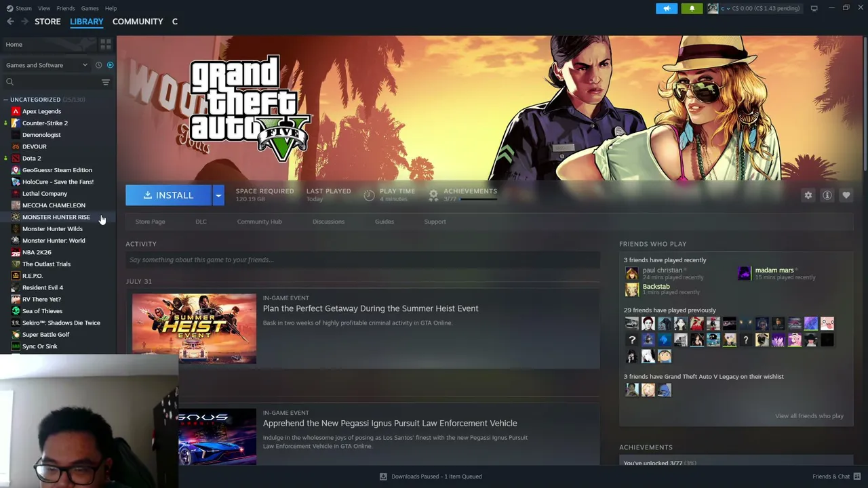Click the Lethal Company game icon
The image size is (868, 488).
tap(16, 194)
